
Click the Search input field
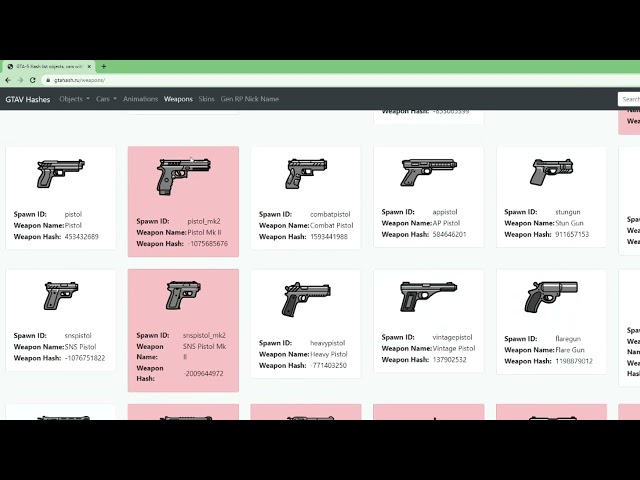click(x=629, y=99)
